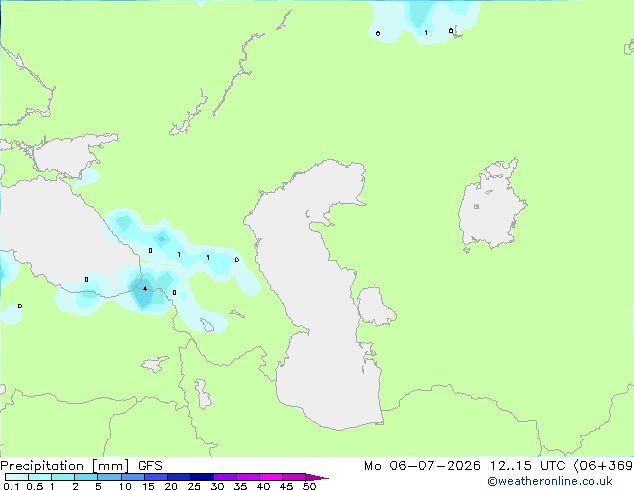Click the '25' legend value
This screenshot has width=634, height=490.
[x=194, y=486]
